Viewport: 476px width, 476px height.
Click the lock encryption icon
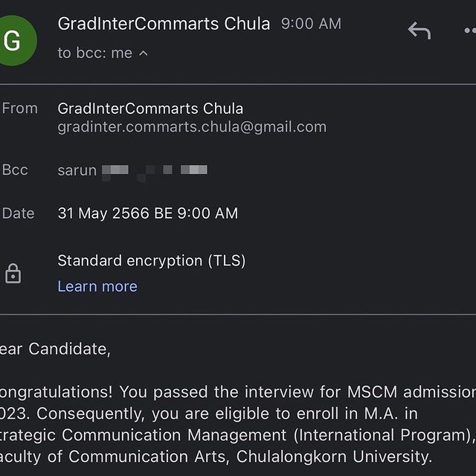(x=13, y=273)
